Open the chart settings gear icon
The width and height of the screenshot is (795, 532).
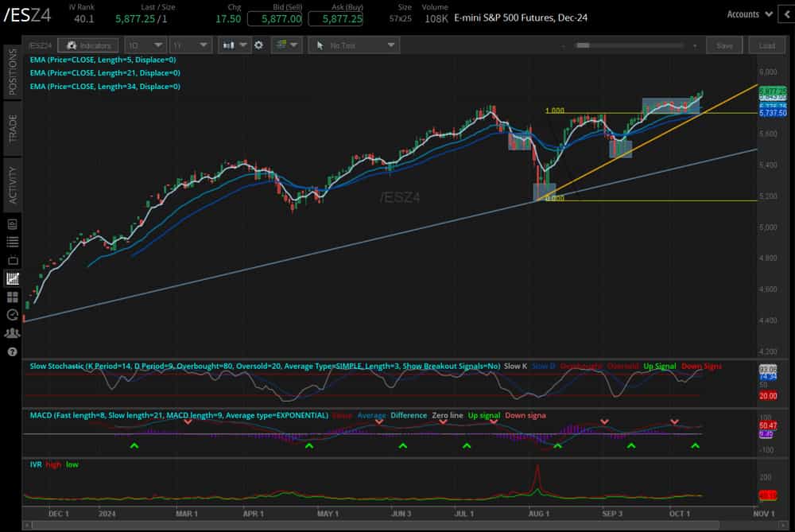[x=260, y=45]
